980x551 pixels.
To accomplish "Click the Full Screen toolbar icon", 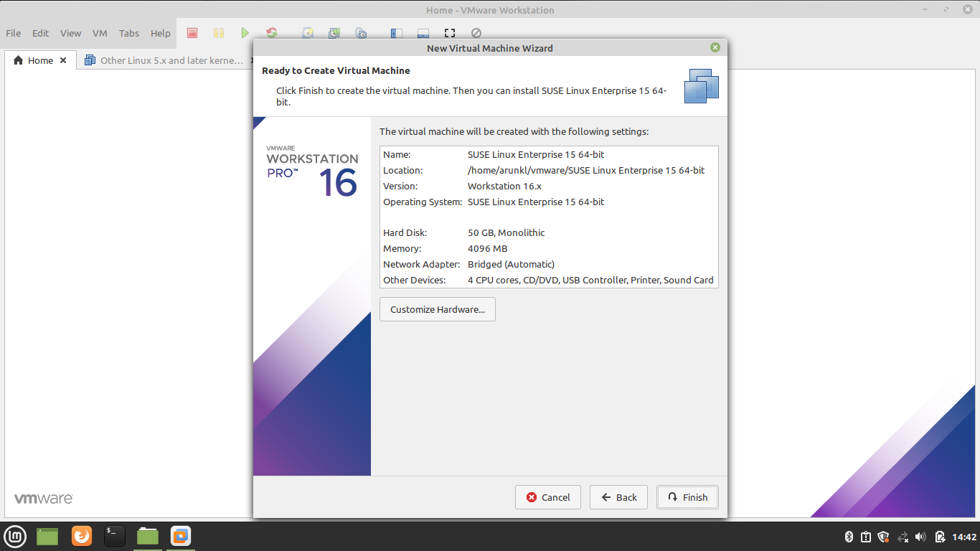I will coord(450,33).
